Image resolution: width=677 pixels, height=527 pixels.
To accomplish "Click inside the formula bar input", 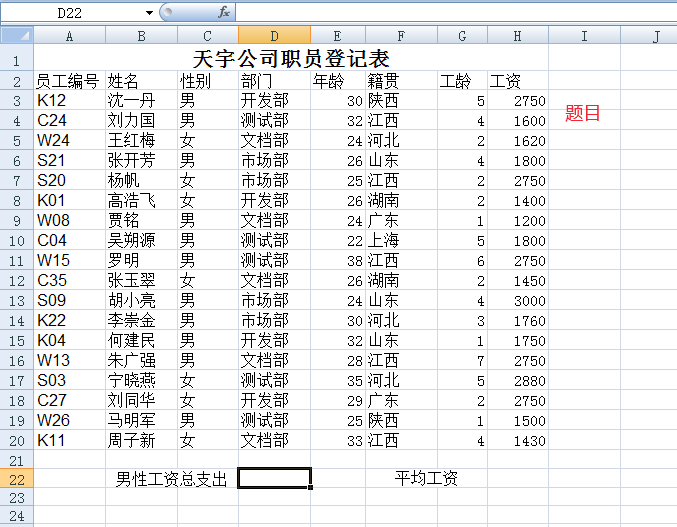I will [x=456, y=13].
